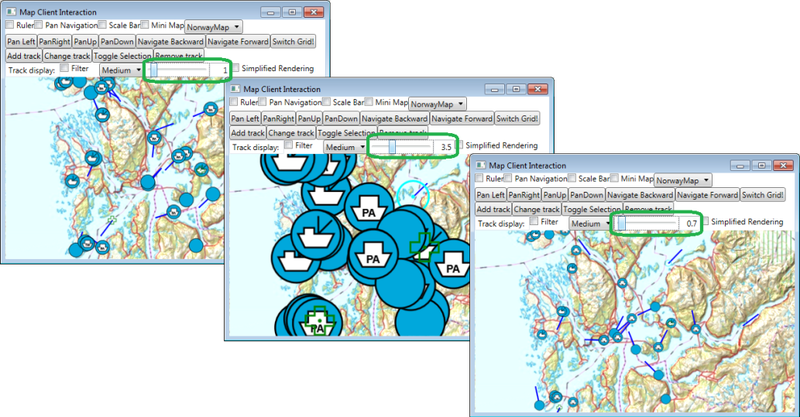Enable the Ruler checkbox in the 0.7 window
Screen dimensions: 800x417
(x=480, y=178)
